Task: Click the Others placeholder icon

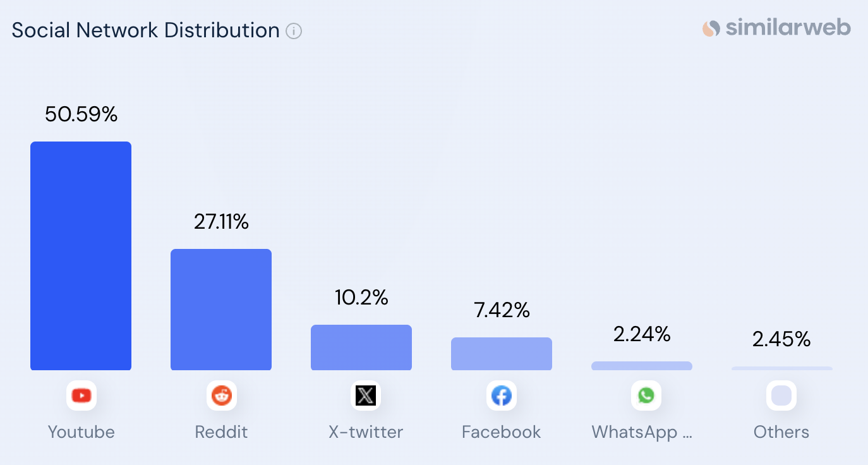Action: [781, 396]
